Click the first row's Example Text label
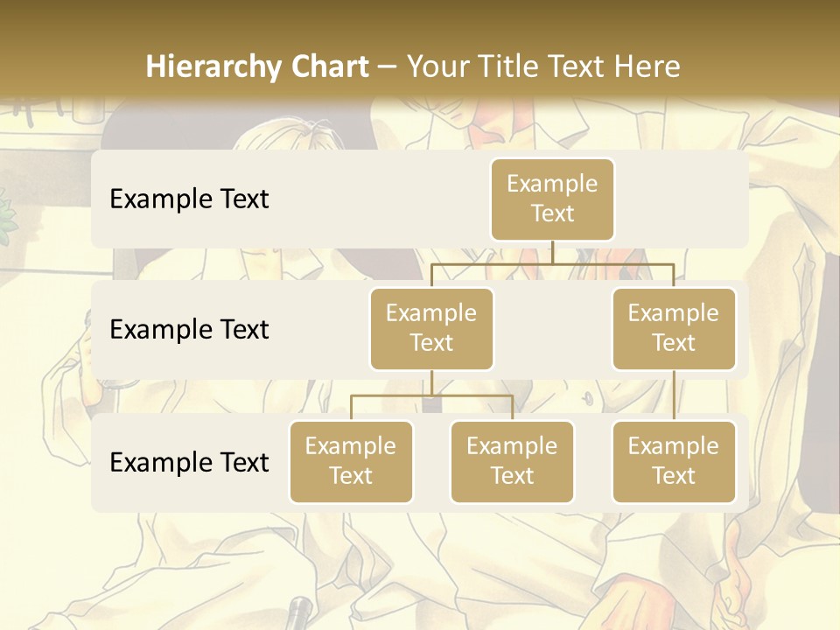The height and width of the screenshot is (630, 840). (x=189, y=199)
